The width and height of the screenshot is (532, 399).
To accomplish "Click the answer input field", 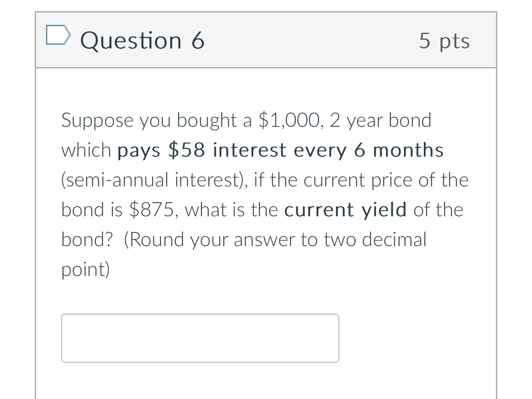I will [x=200, y=338].
